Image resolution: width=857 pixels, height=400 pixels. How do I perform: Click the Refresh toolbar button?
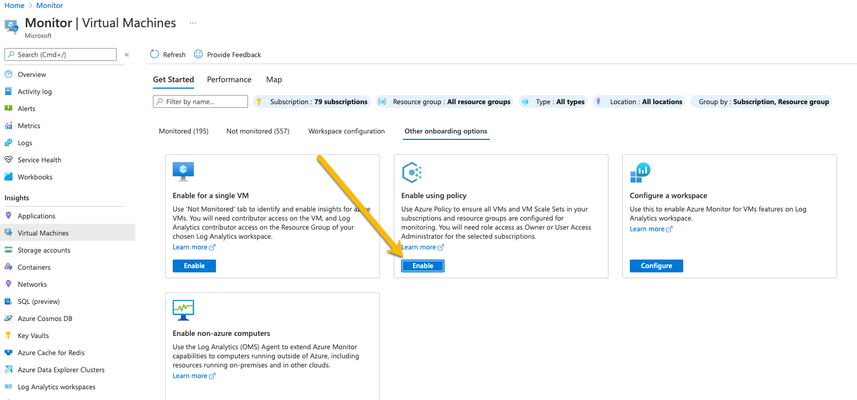[x=168, y=55]
